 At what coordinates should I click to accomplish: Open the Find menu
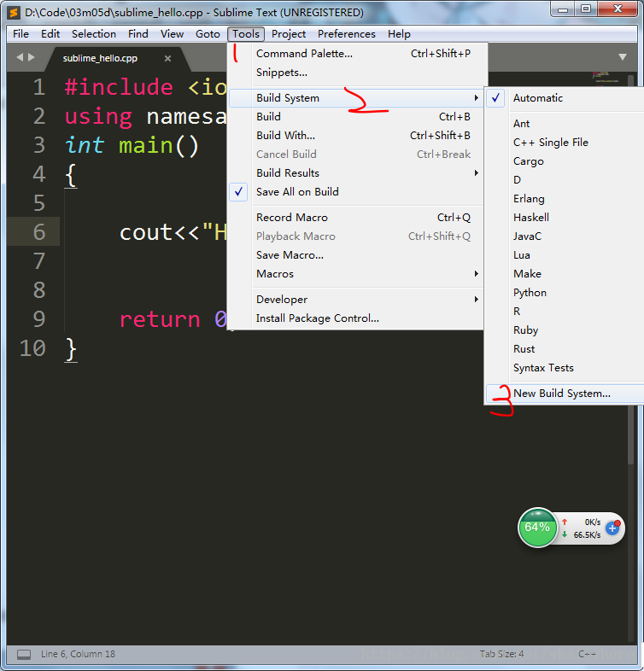(x=138, y=34)
